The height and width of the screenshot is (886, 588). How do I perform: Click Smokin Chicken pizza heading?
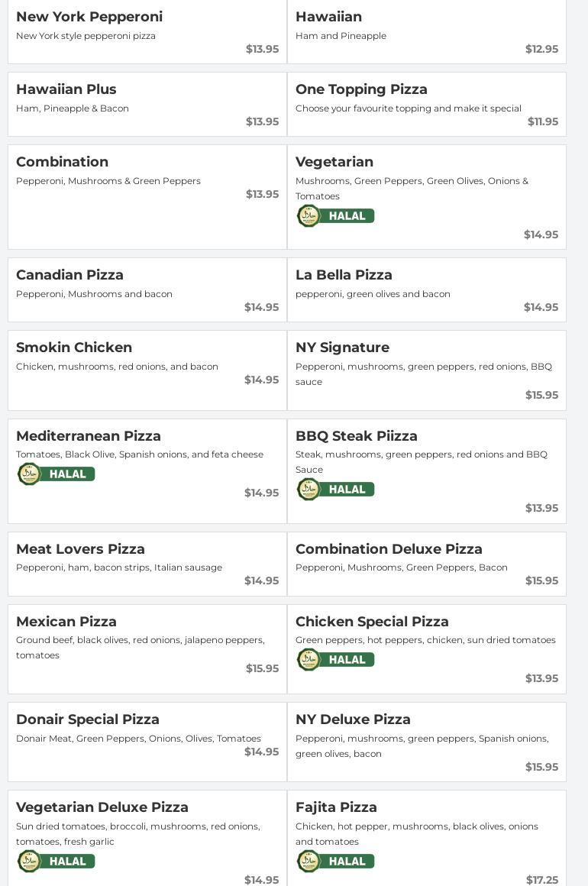point(74,348)
